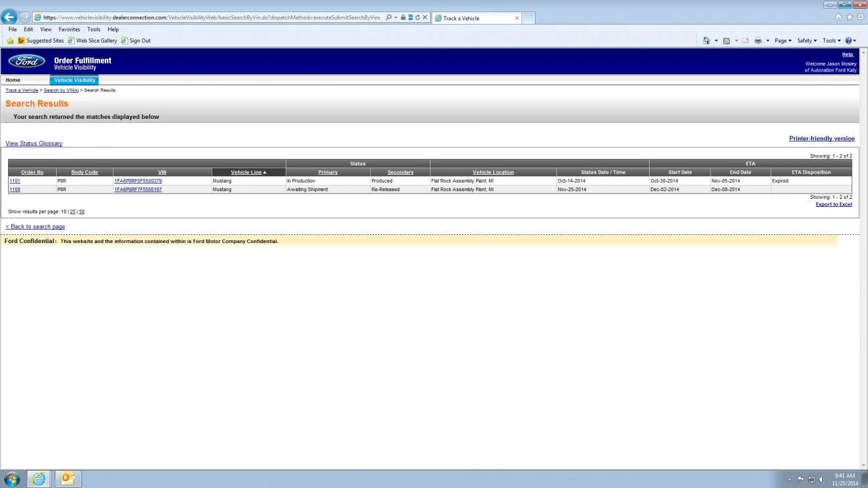The width and height of the screenshot is (868, 488).
Task: Open the Web Slice Gallery favorite
Action: pos(92,41)
